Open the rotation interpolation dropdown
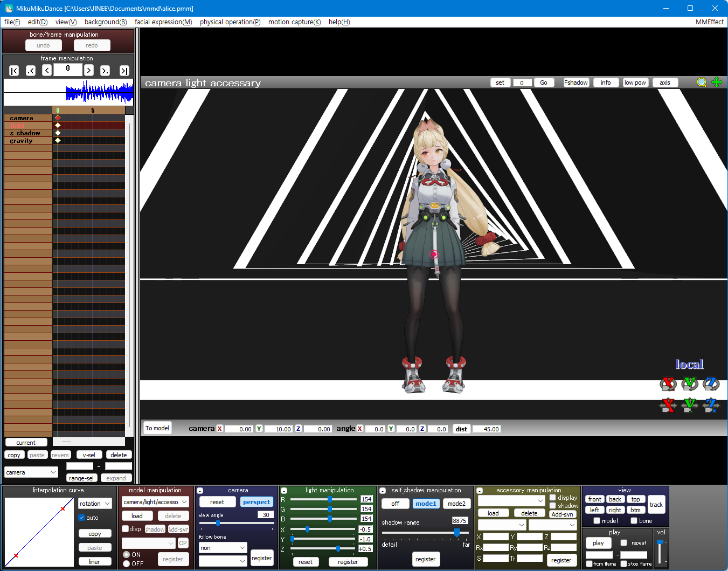 95,504
